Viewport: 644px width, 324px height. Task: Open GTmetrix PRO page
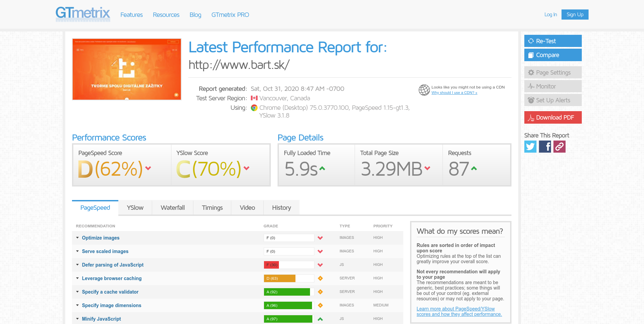pos(230,15)
